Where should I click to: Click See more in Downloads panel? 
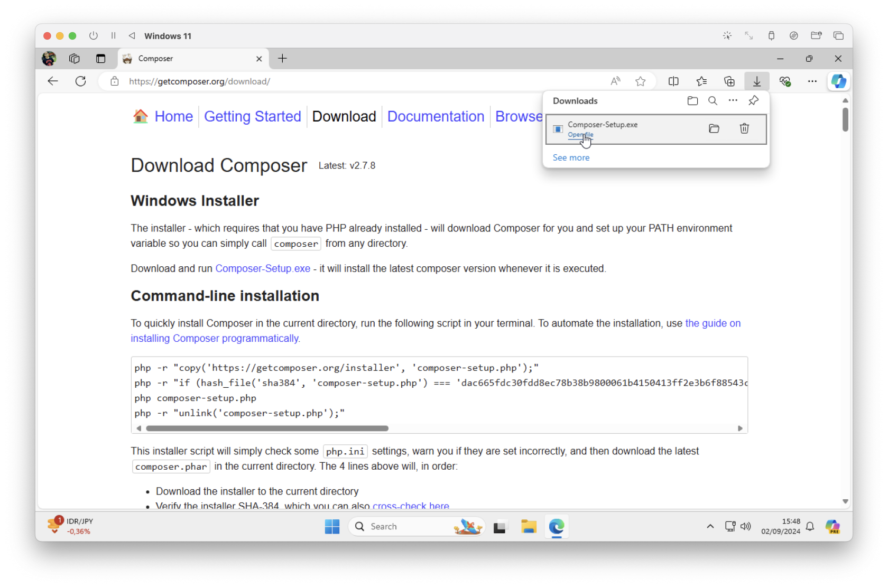[571, 157]
